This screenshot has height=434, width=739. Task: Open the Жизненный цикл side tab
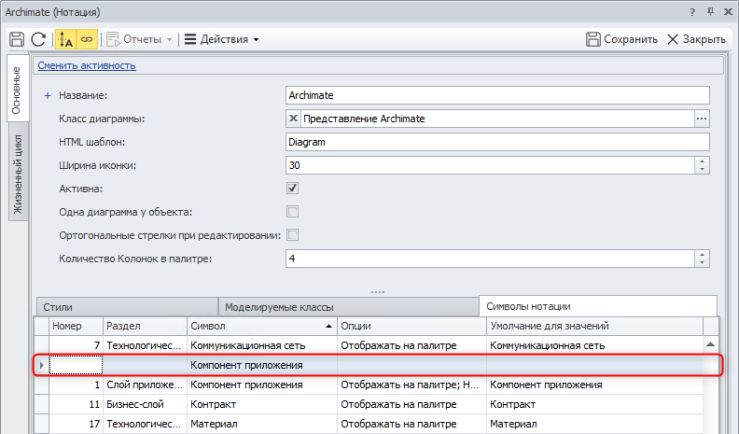(17, 173)
